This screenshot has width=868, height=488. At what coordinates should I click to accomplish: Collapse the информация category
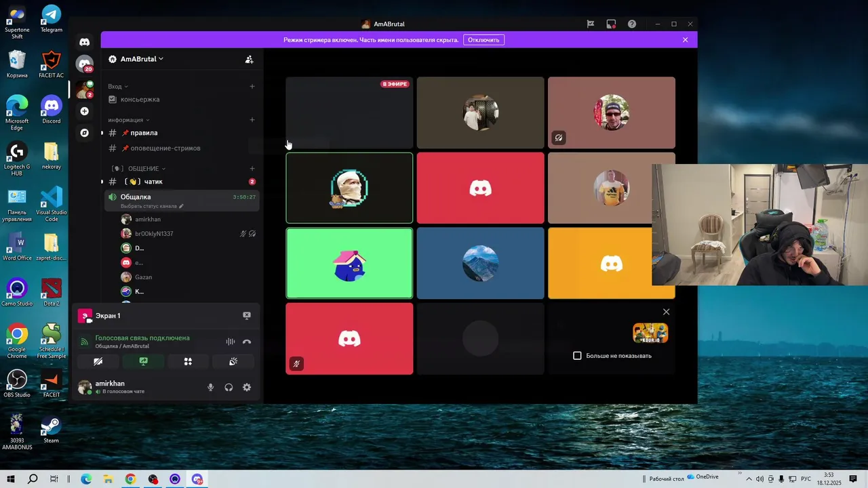tap(128, 120)
